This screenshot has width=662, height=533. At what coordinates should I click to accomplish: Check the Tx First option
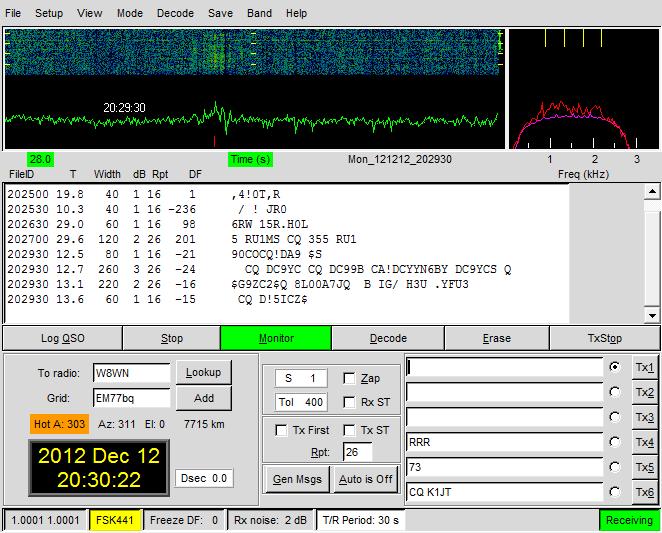click(x=282, y=430)
